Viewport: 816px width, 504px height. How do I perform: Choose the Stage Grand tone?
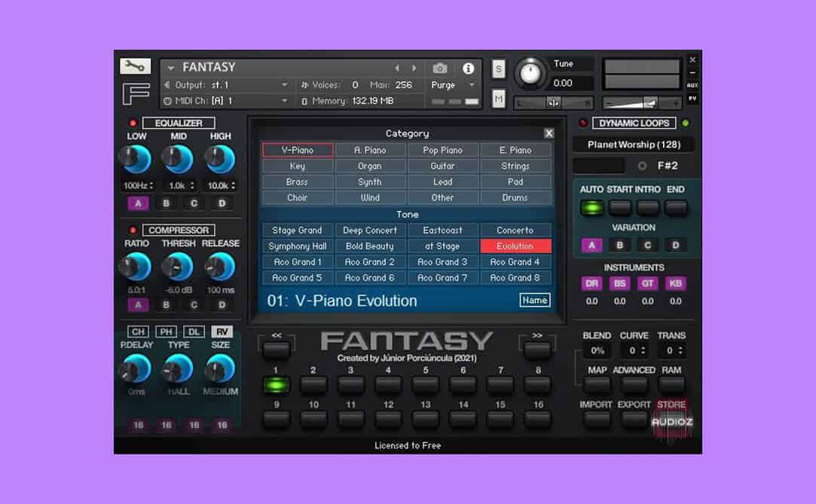tap(298, 231)
